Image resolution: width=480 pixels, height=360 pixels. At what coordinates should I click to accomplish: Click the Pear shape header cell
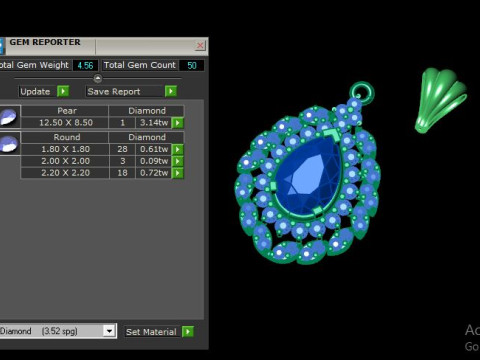click(x=65, y=111)
